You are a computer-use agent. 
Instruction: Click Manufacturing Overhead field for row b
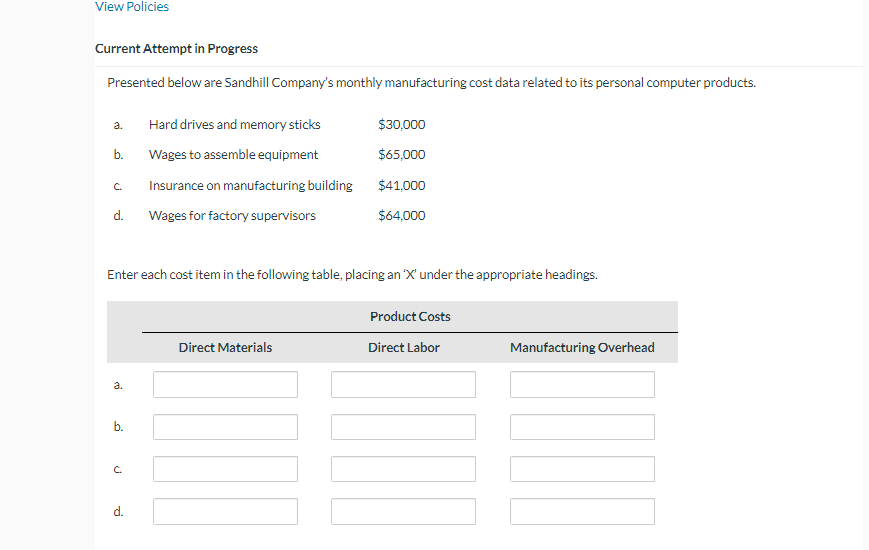[582, 427]
